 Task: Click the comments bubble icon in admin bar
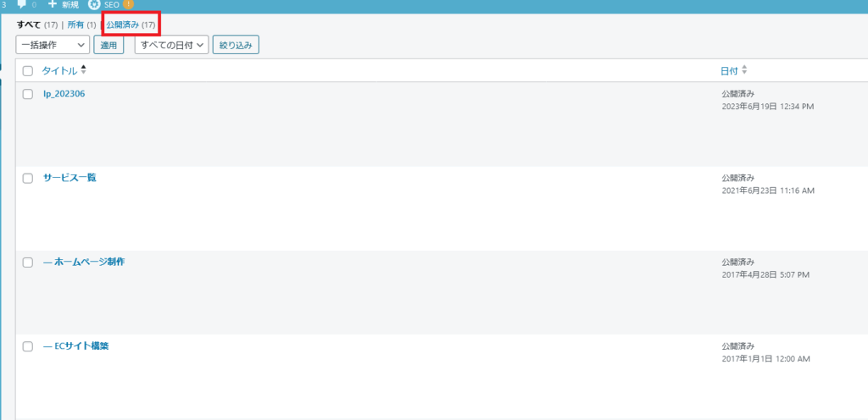coord(22,5)
